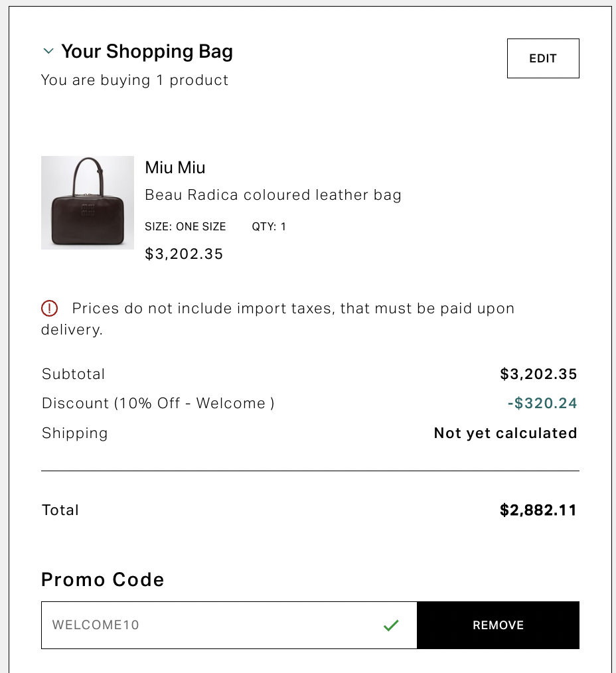Click the Promo Code heading
Screen dimensions: 616x673
[102, 579]
